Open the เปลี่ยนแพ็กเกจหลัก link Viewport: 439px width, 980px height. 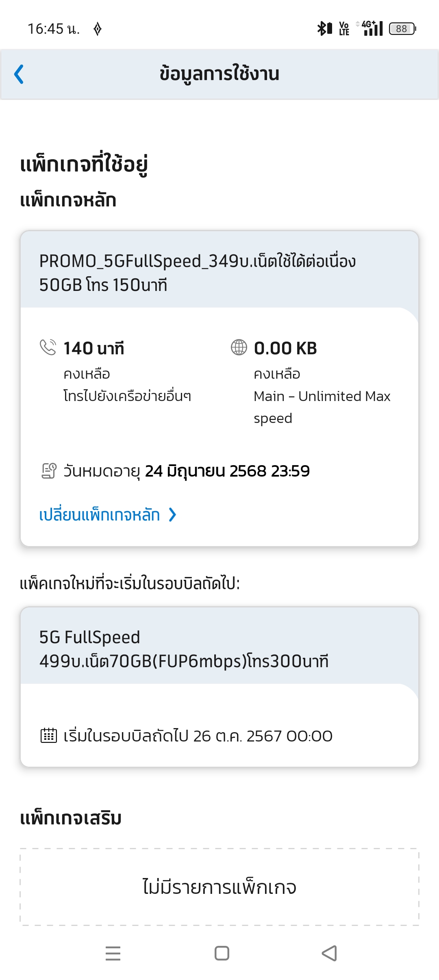click(x=100, y=515)
